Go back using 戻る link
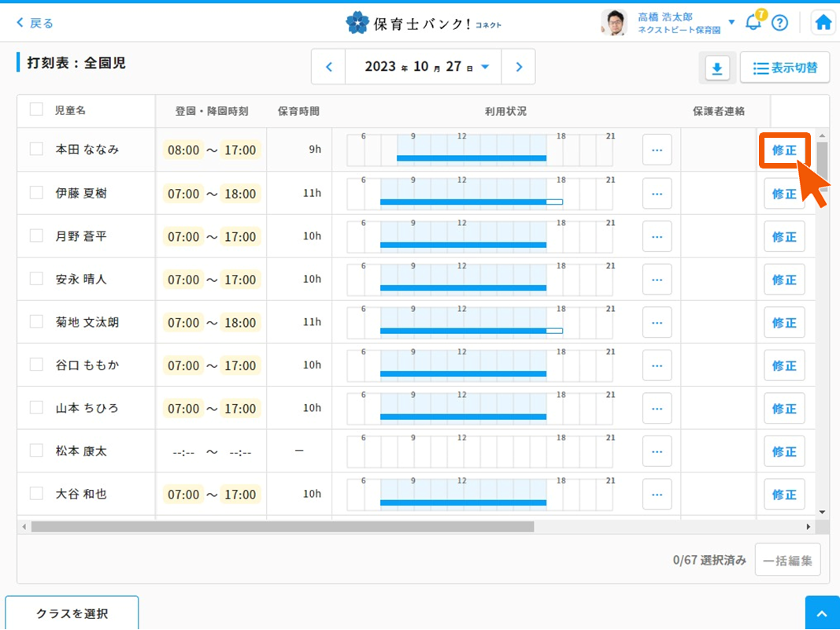 coord(35,23)
